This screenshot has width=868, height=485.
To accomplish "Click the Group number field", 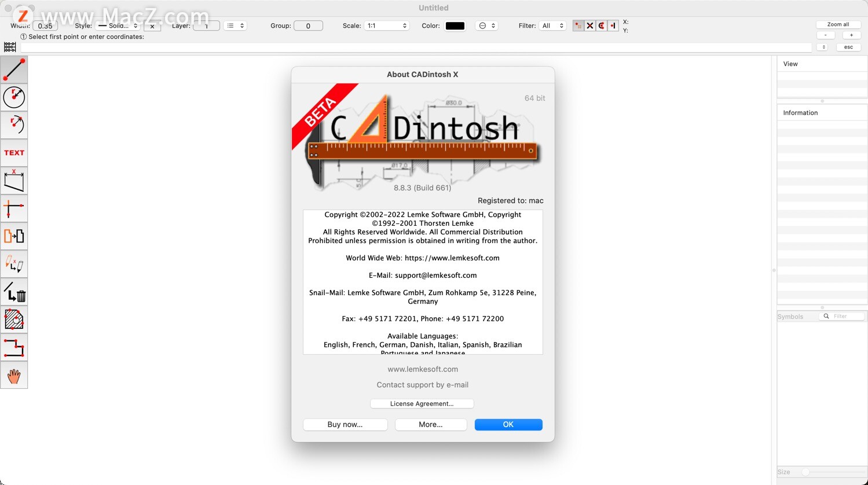I will point(308,26).
